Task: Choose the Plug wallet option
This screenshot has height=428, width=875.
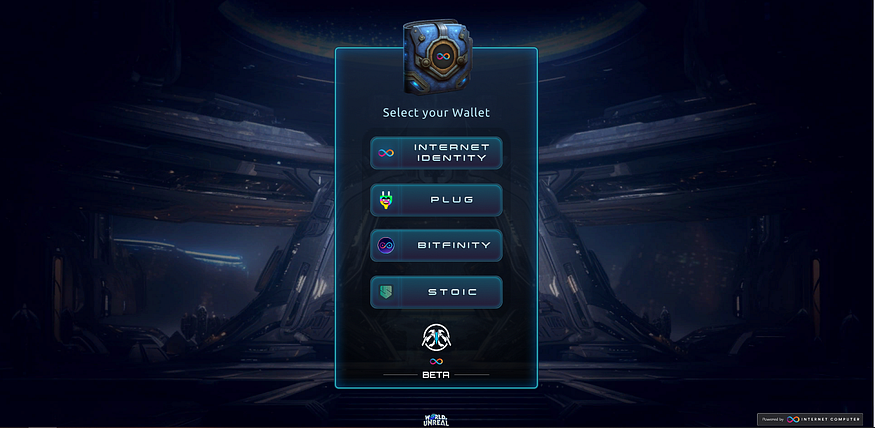Action: 436,200
